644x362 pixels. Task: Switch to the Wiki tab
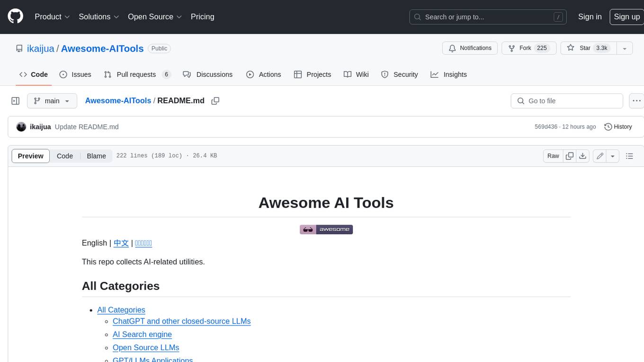[x=356, y=74]
